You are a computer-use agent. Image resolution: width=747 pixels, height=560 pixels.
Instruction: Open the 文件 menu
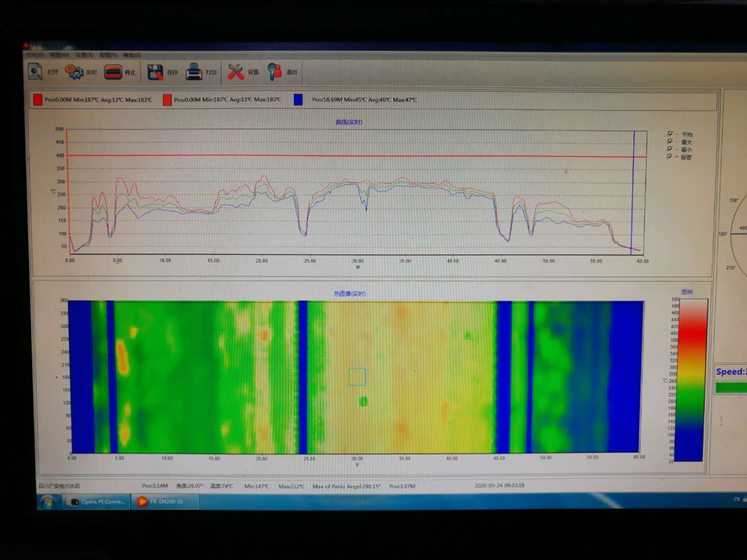point(35,55)
